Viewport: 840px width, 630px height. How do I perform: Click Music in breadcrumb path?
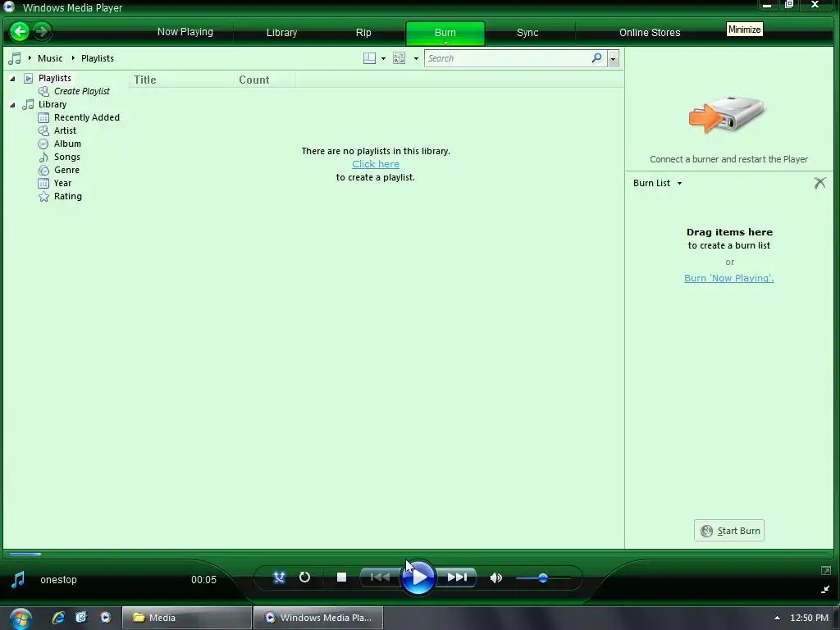tap(50, 58)
